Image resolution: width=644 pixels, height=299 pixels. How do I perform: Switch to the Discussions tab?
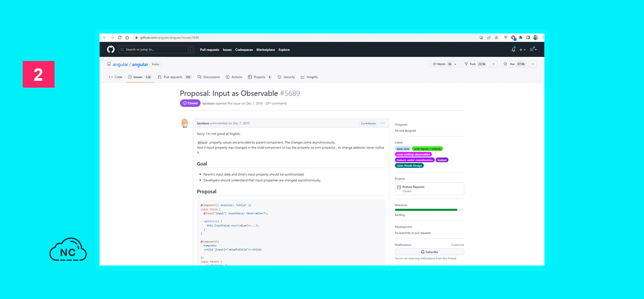[x=209, y=77]
